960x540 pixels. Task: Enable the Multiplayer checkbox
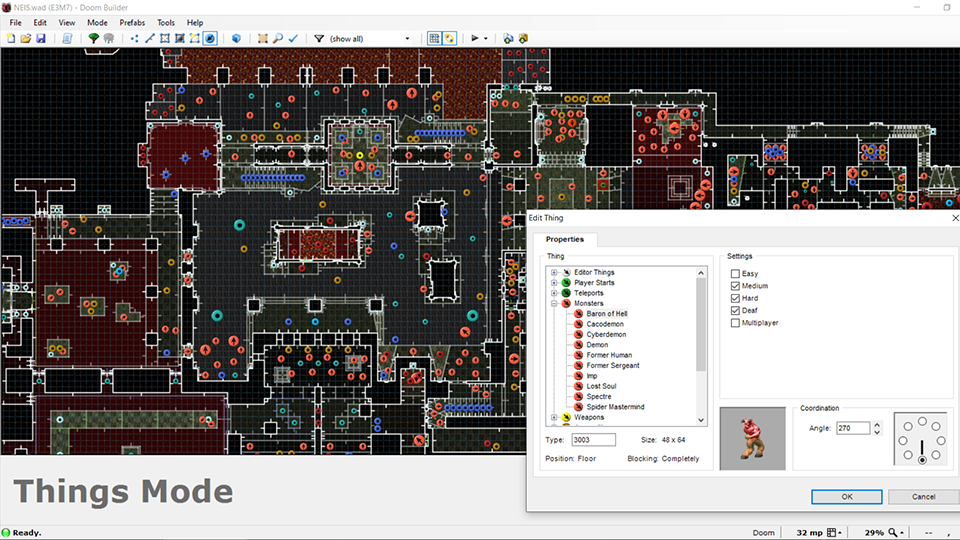tap(735, 323)
